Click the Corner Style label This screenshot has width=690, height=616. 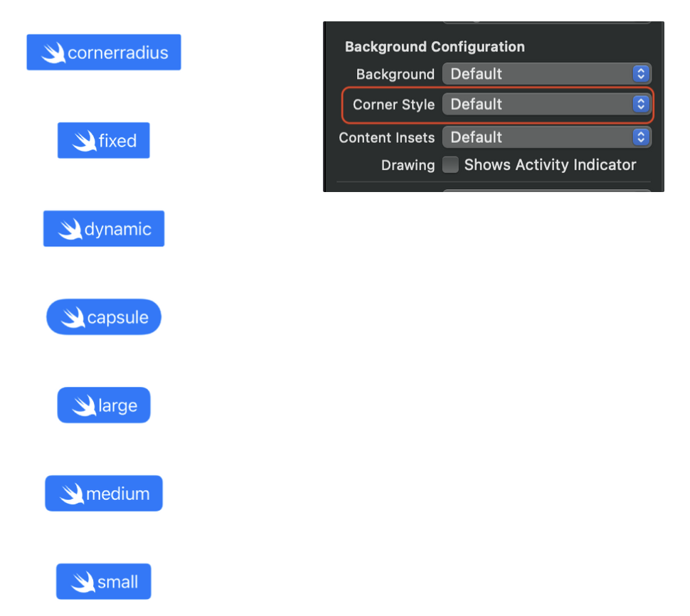tap(393, 105)
